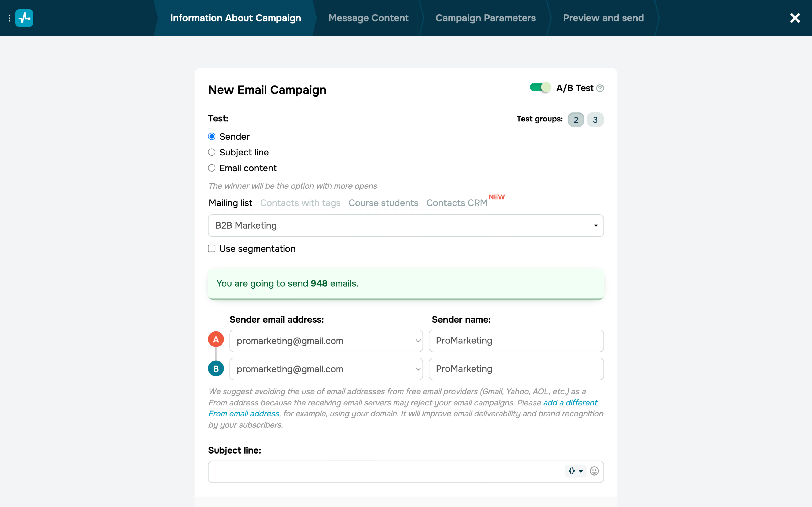Open the variables curly braces dropdown
Screen dimensions: 812x507
click(575, 471)
